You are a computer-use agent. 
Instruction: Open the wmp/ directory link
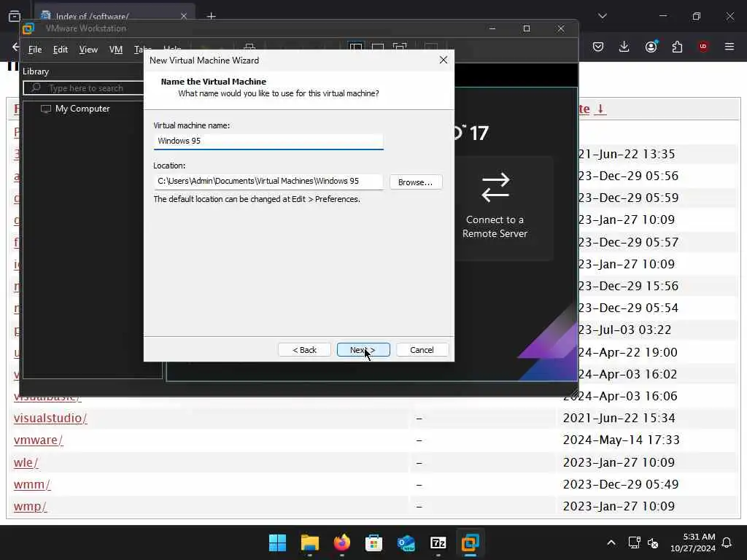(x=30, y=506)
